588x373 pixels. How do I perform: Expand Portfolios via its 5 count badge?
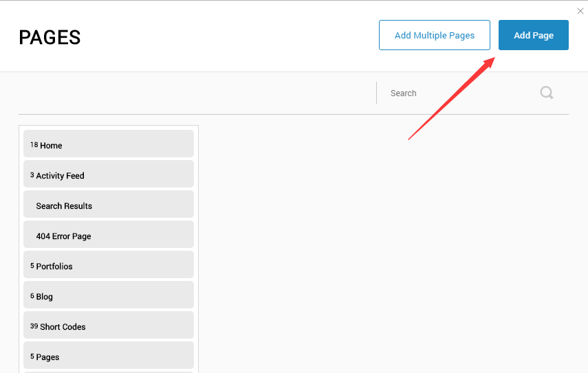[x=32, y=266]
